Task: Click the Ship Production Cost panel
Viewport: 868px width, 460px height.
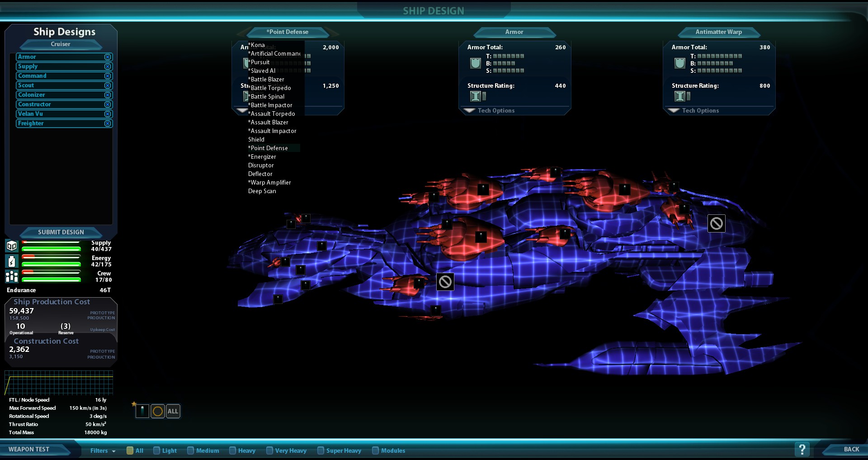Action: [x=61, y=316]
